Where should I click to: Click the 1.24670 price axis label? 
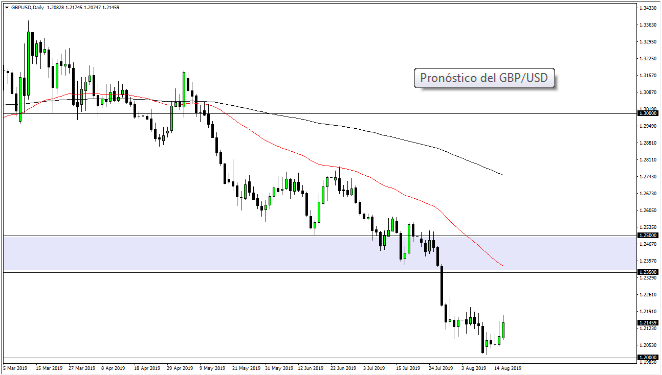(x=648, y=244)
